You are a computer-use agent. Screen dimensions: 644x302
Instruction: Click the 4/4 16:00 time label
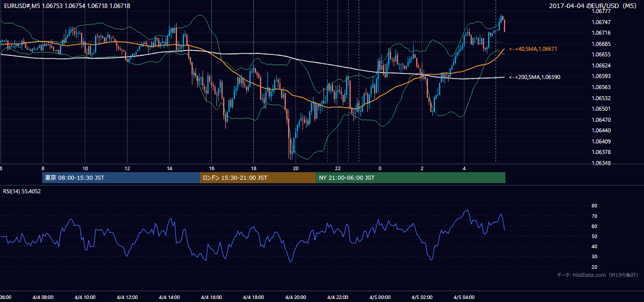tap(212, 297)
